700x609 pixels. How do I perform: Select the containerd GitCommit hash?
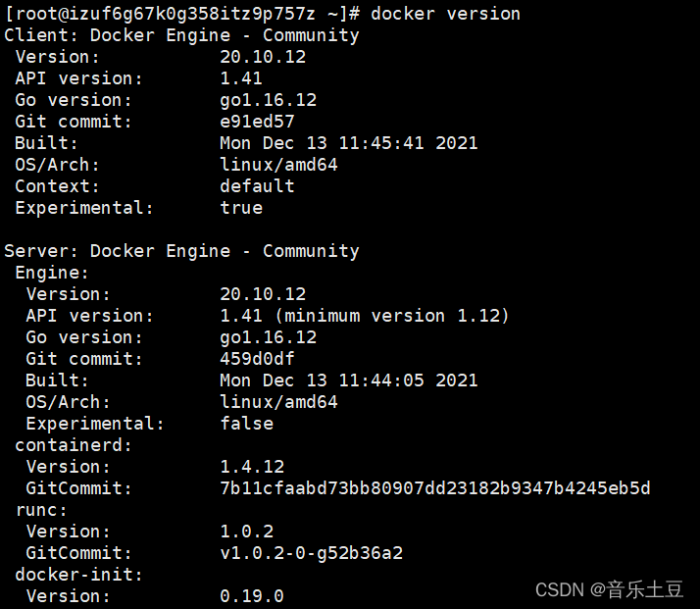435,488
